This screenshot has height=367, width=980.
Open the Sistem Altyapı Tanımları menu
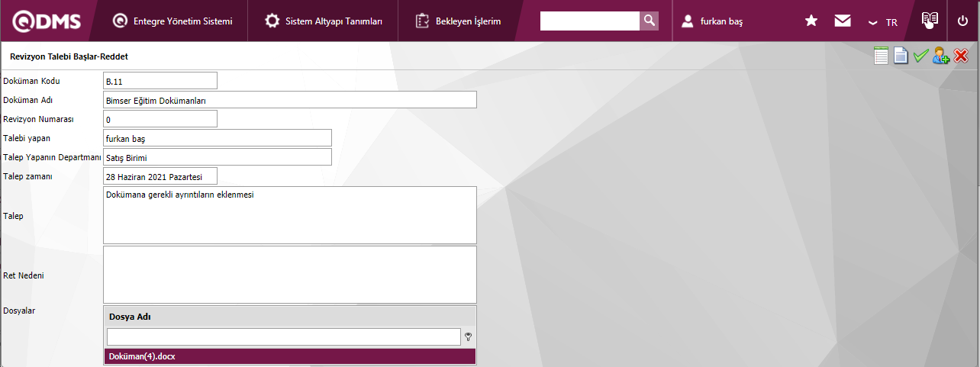(x=324, y=21)
